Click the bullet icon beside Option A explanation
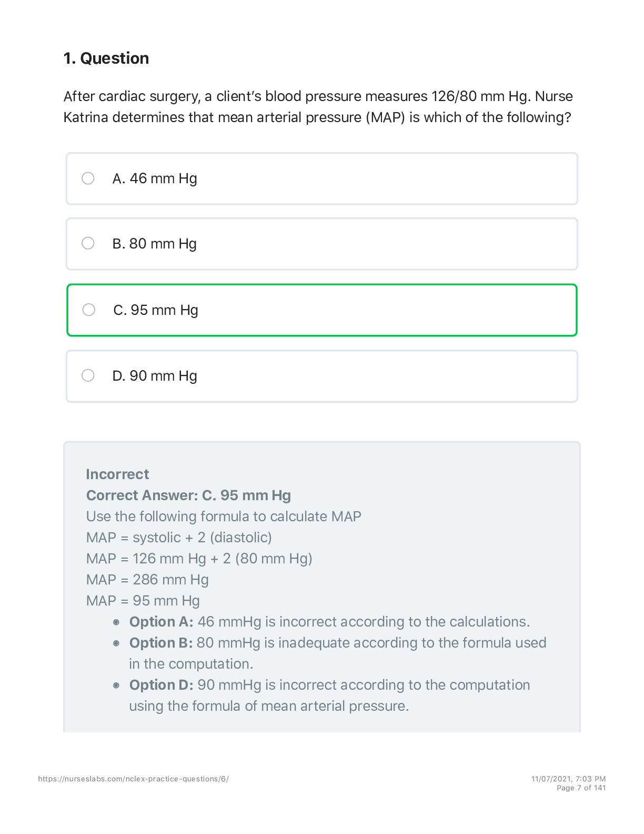The image size is (644, 834). point(117,622)
